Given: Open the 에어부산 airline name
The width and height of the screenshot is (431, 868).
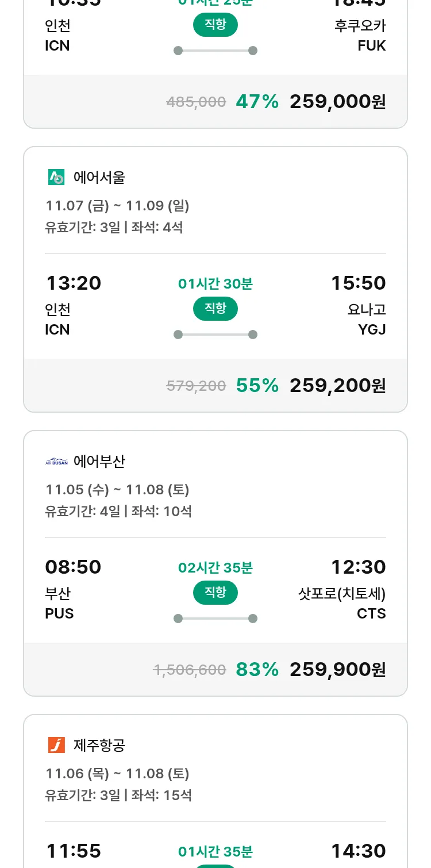Looking at the screenshot, I should click(99, 462).
